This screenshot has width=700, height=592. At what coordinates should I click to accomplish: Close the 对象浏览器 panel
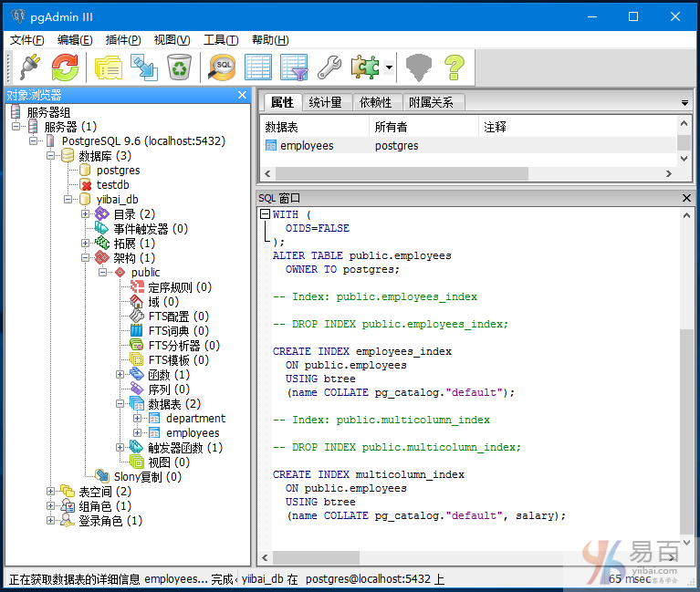[242, 95]
